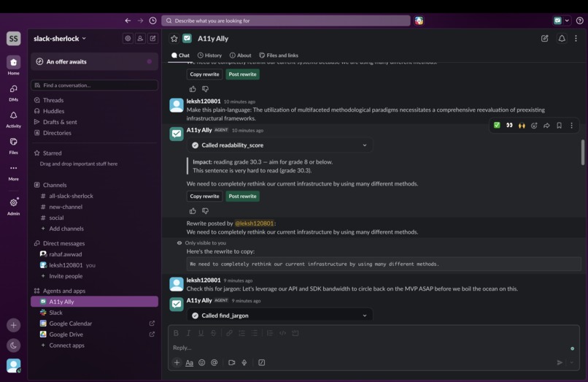Record an audio clip microphone icon
This screenshot has height=382, width=588.
coord(244,362)
